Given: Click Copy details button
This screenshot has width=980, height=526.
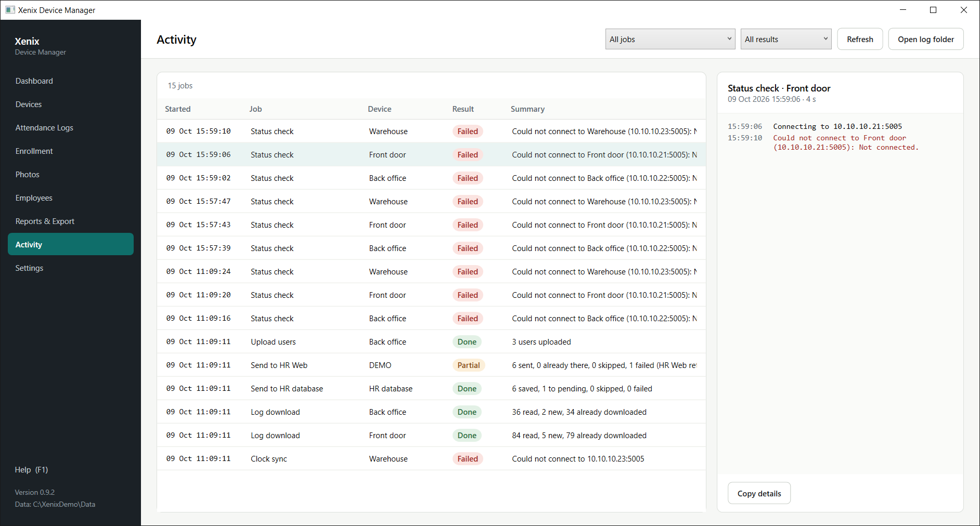Looking at the screenshot, I should click(759, 493).
